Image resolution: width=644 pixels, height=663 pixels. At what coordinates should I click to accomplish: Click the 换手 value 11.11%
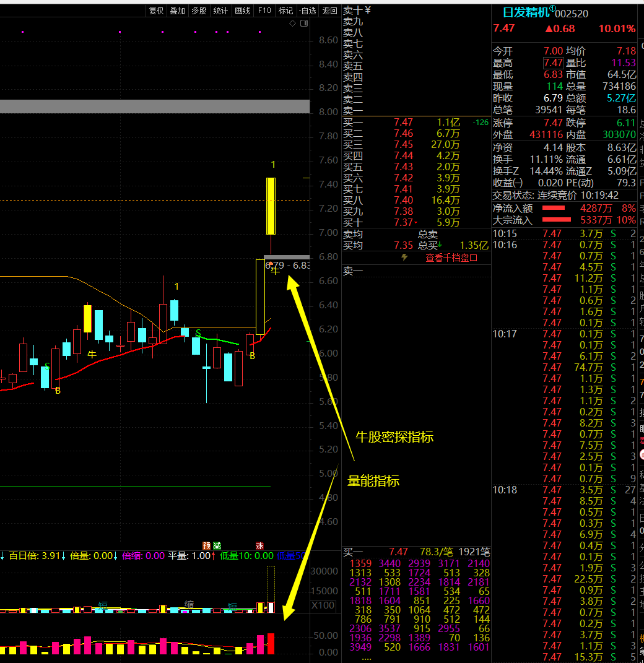tap(546, 160)
